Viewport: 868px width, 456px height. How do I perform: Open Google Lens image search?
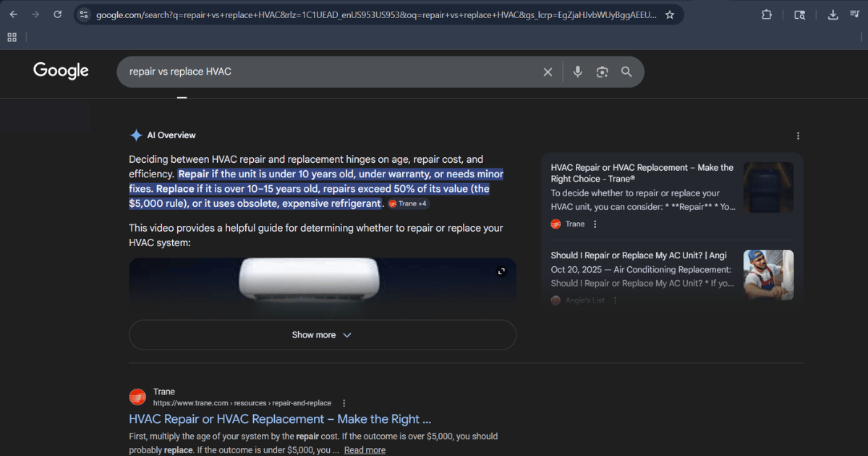(x=602, y=72)
